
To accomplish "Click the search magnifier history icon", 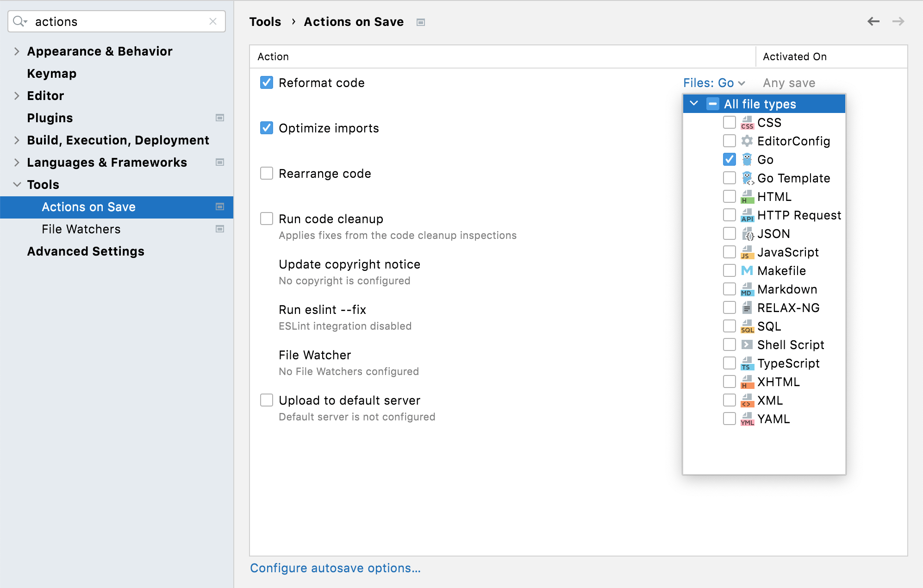I will point(20,21).
